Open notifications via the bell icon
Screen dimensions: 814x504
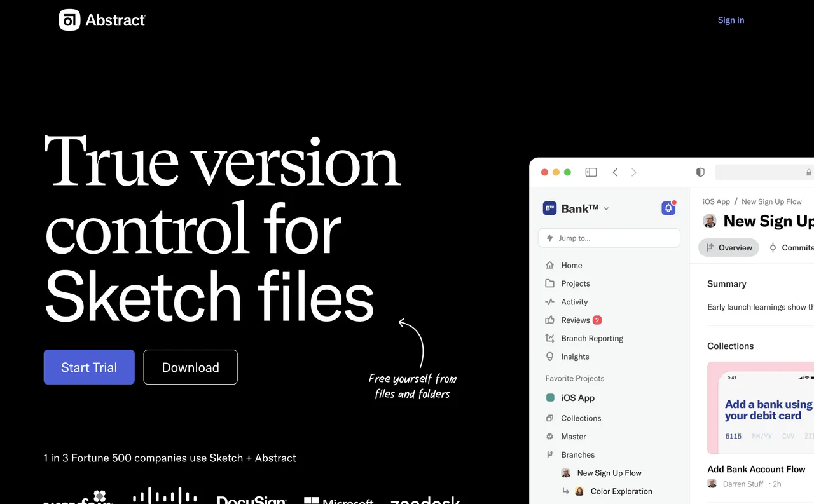[668, 208]
